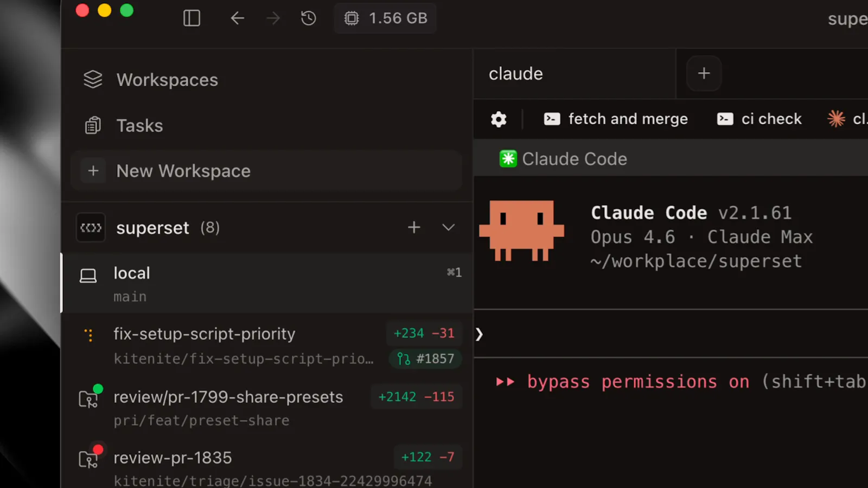
Task: Click the +2142 -115 diff badge
Action: (417, 397)
